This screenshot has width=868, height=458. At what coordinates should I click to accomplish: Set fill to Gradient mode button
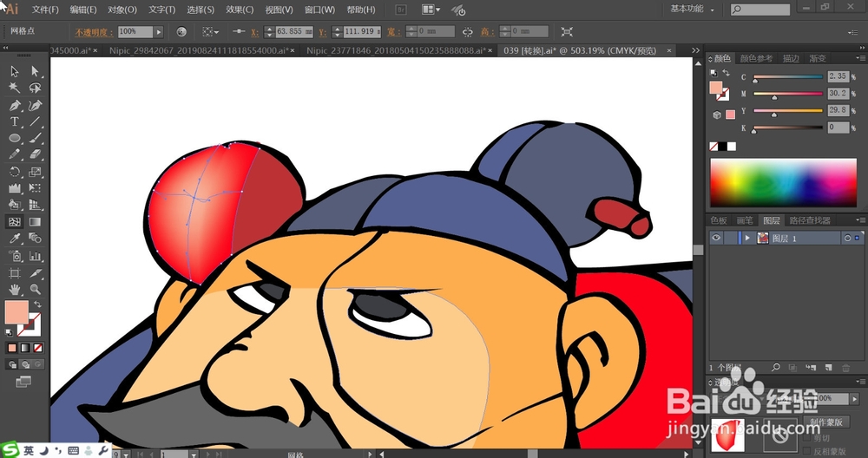(25, 348)
